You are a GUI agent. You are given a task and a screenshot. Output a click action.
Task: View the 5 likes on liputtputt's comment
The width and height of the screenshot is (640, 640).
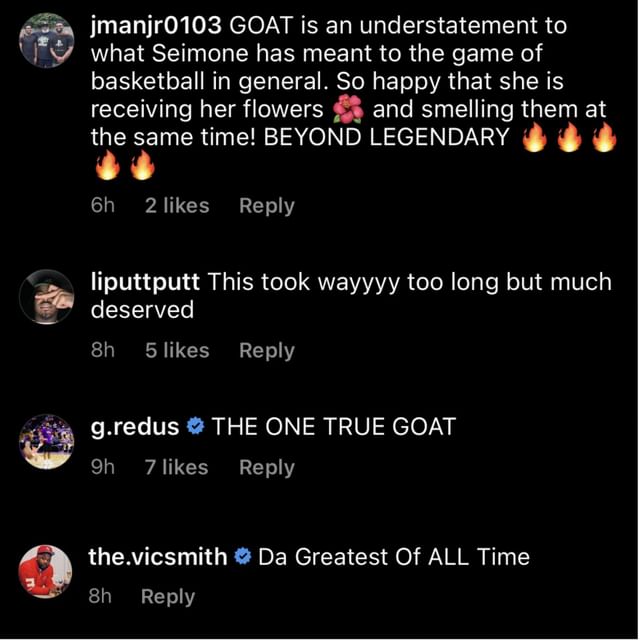(x=177, y=350)
